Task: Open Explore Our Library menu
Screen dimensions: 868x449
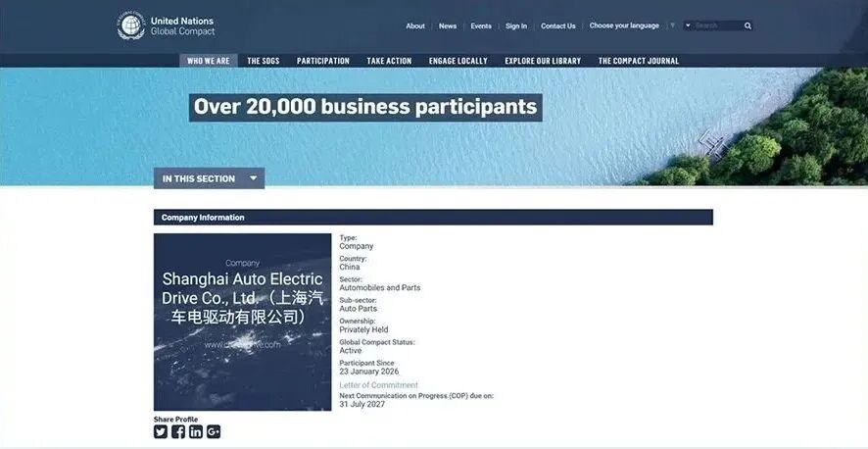Action: click(x=543, y=61)
